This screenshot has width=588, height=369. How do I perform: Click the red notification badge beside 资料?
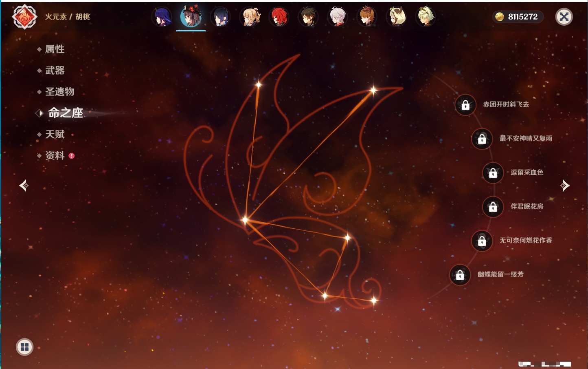pyautogui.click(x=72, y=156)
